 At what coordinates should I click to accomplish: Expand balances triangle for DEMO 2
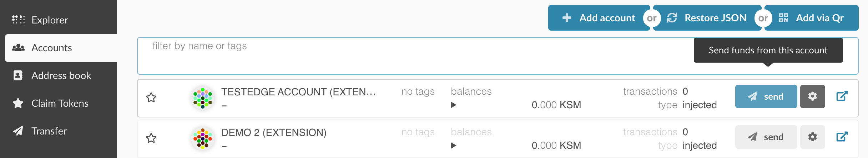pyautogui.click(x=454, y=146)
